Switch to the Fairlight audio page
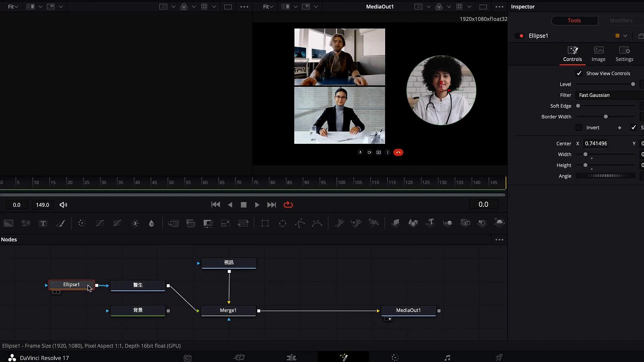 pos(447,357)
